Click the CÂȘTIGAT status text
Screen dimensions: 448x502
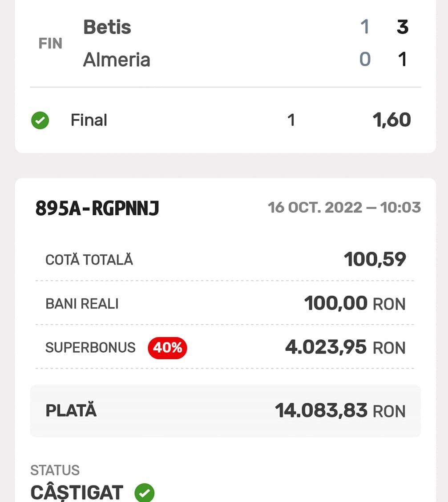click(x=77, y=493)
